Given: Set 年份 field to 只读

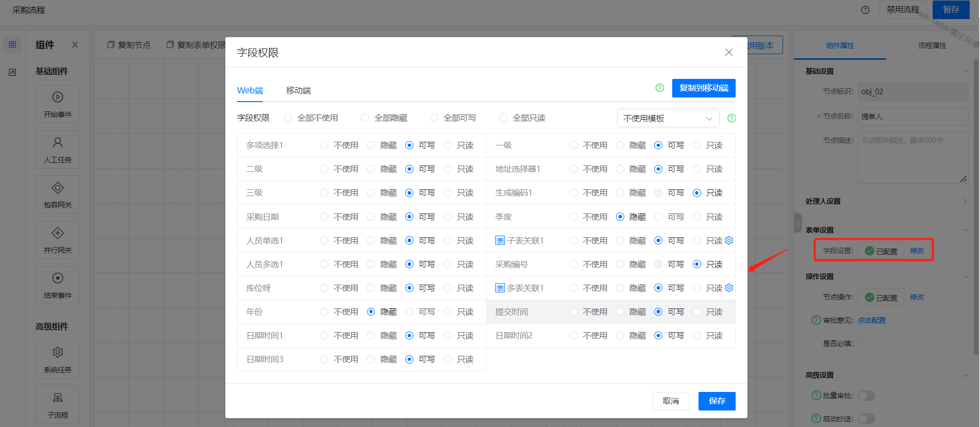Looking at the screenshot, I should [x=448, y=312].
